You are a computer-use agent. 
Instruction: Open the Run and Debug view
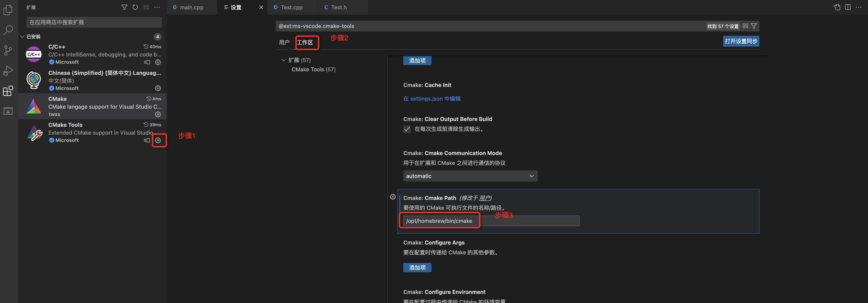8,70
